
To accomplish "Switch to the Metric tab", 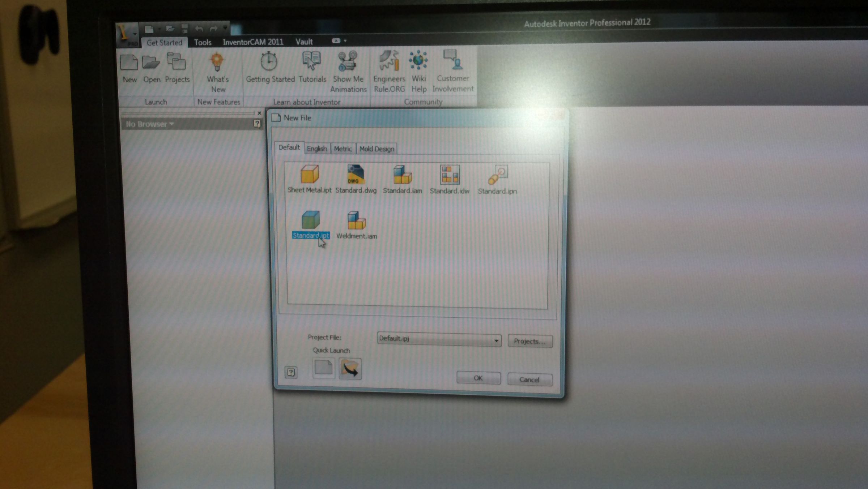I will pyautogui.click(x=343, y=148).
